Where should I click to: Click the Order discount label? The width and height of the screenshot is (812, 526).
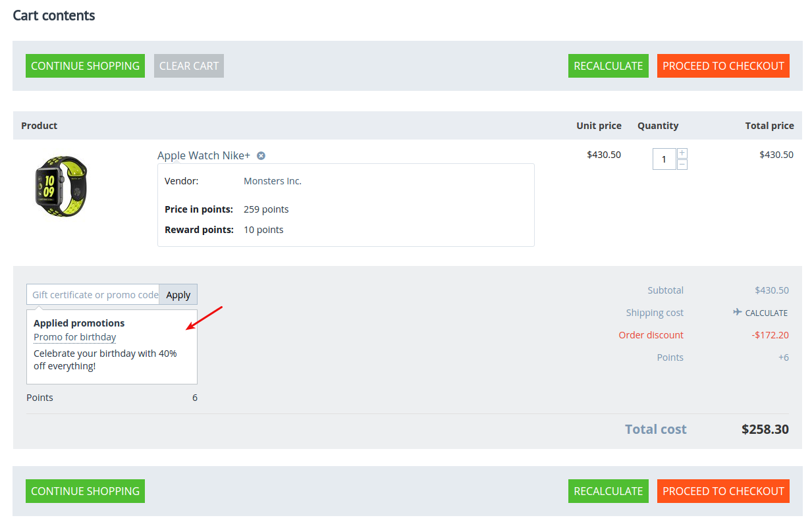point(651,335)
